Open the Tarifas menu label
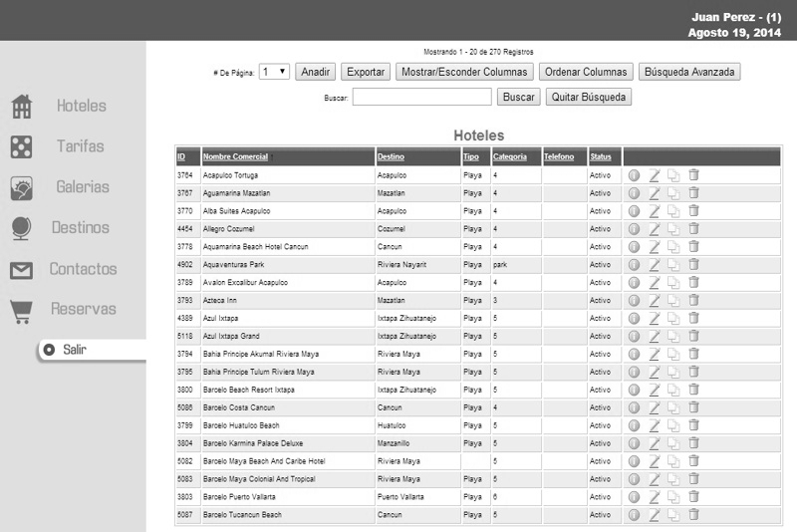 81,147
